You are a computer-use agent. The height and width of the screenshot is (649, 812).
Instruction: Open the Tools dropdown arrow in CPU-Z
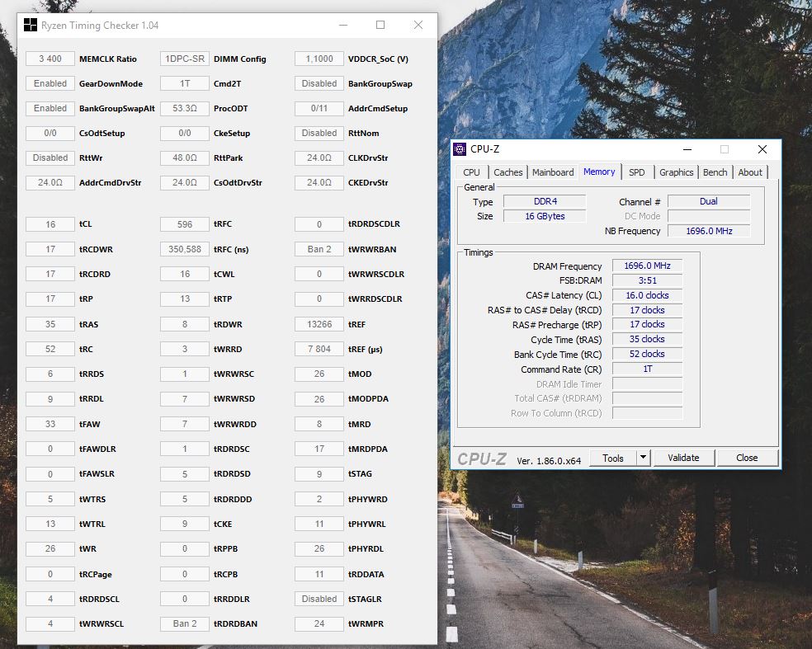click(x=643, y=458)
